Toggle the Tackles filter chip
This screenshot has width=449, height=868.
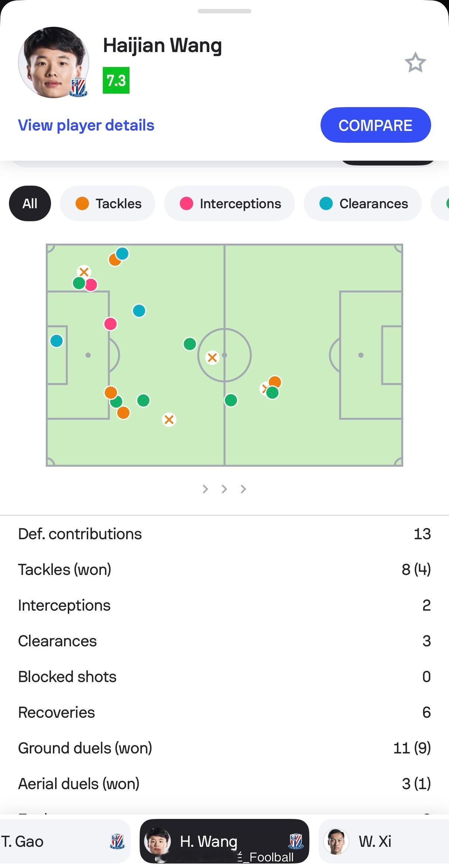tap(108, 203)
